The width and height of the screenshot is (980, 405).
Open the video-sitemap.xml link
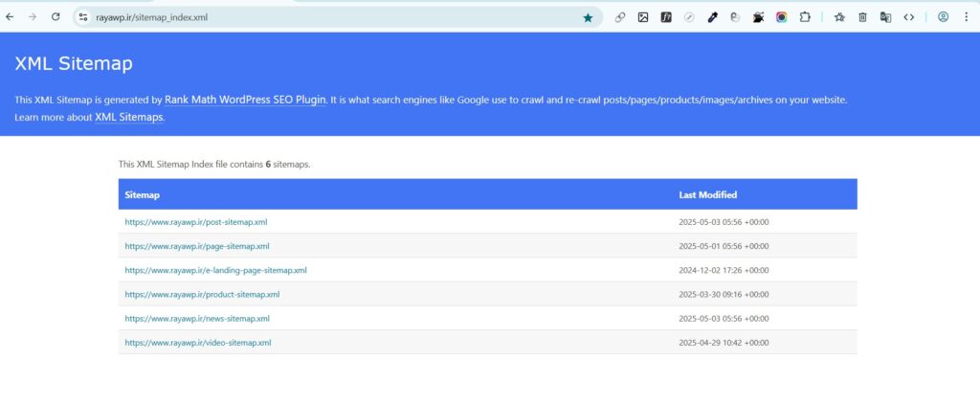point(197,342)
